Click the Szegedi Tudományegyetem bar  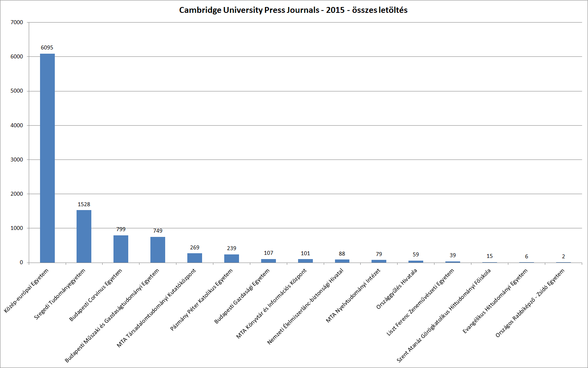(x=84, y=236)
